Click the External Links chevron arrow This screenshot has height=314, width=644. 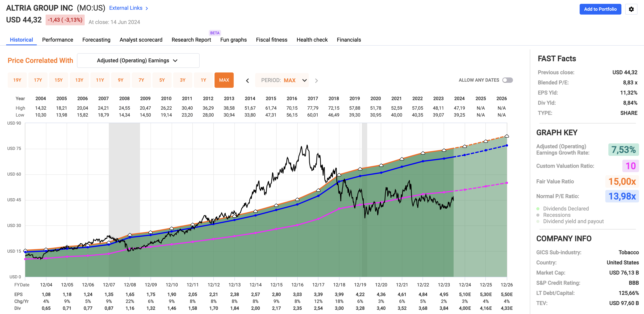[x=147, y=8]
